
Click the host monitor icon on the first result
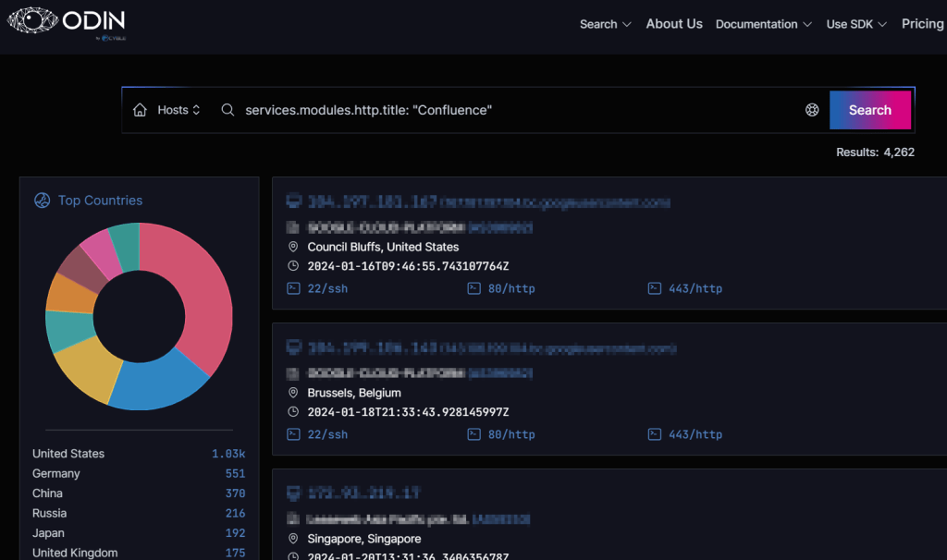tap(293, 199)
